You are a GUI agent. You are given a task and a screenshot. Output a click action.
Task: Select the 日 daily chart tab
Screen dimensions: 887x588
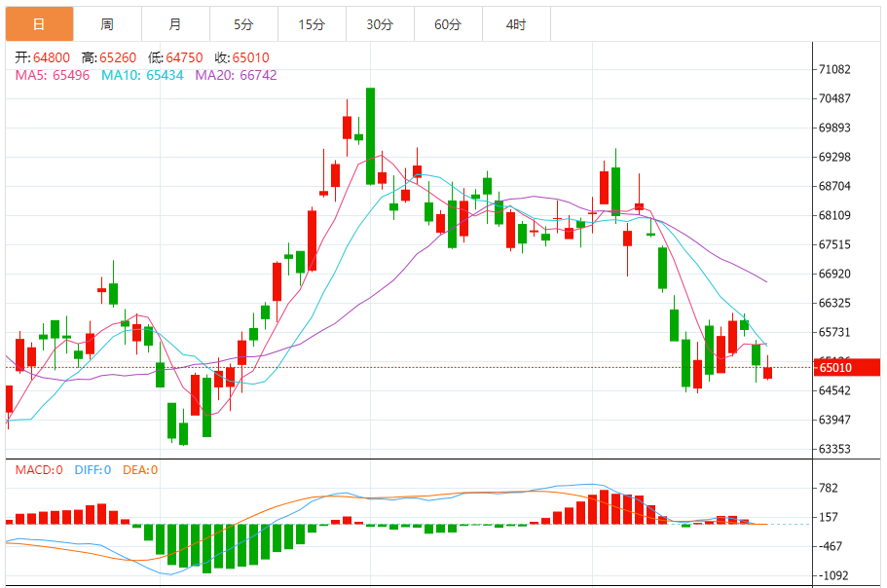coord(40,24)
